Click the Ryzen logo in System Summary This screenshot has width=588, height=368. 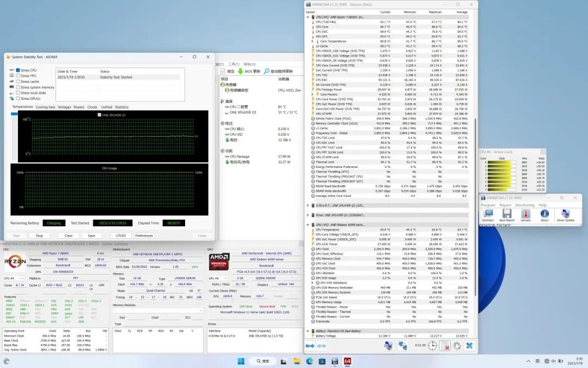coord(15,262)
